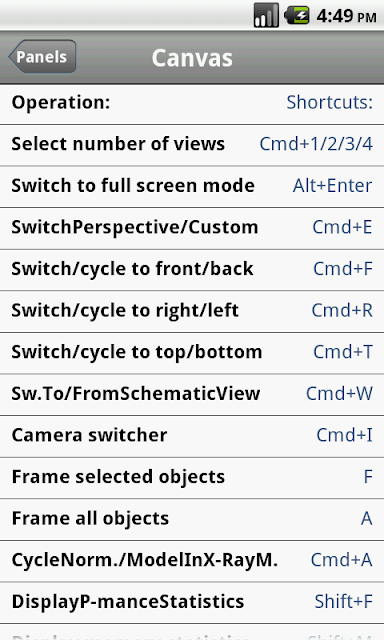
Task: Select 'Frame selected objects' entry
Action: tap(192, 478)
